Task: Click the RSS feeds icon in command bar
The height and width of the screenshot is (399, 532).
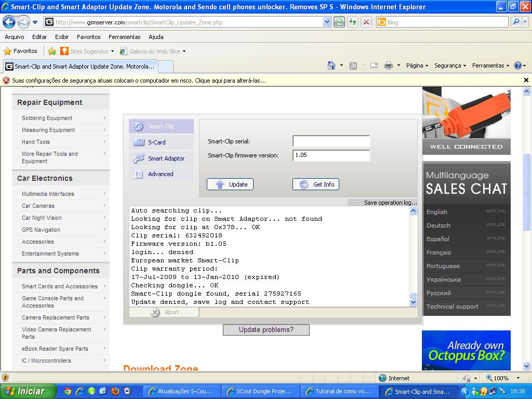Action: [353, 66]
